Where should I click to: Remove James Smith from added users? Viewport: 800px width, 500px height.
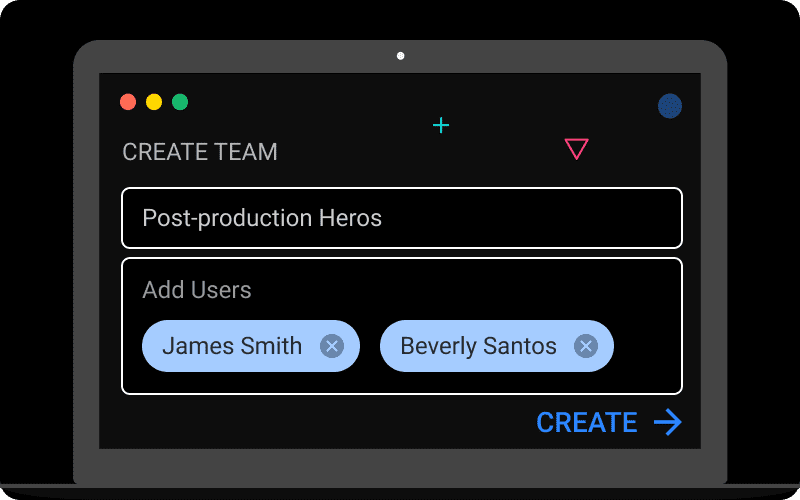(332, 346)
